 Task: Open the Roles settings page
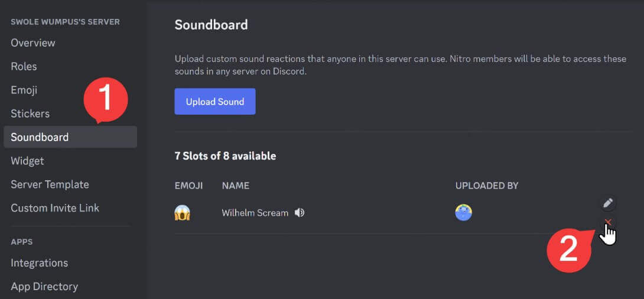(x=24, y=67)
